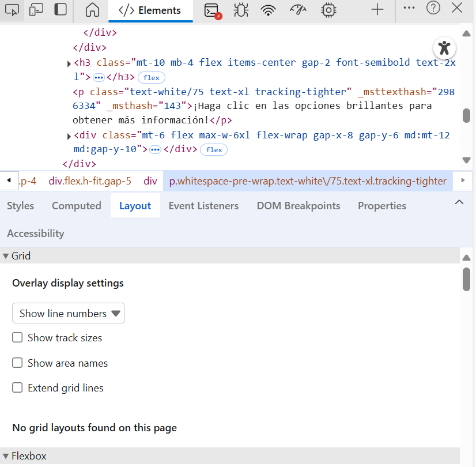This screenshot has height=467, width=476.
Task: Enable Extend grid lines checkbox
Action: 17,387
